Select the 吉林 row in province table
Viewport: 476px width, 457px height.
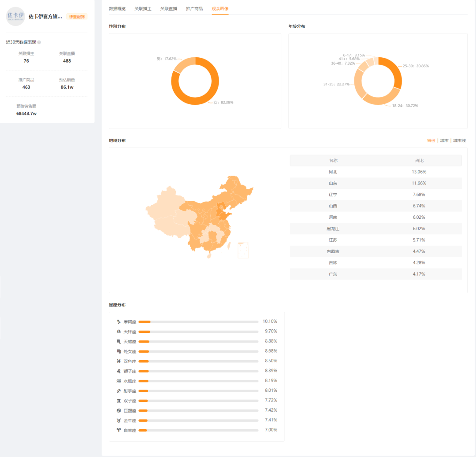click(x=376, y=262)
